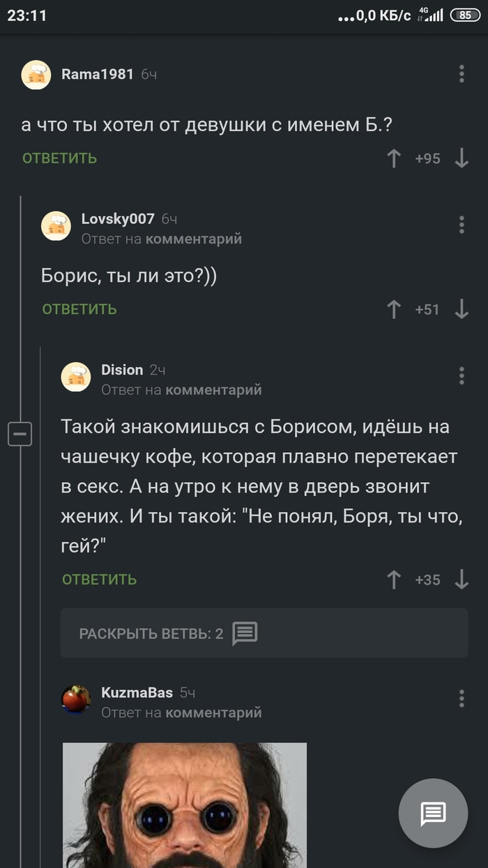Downvote Rama1981's comment
This screenshot has height=868, width=488.
point(462,158)
